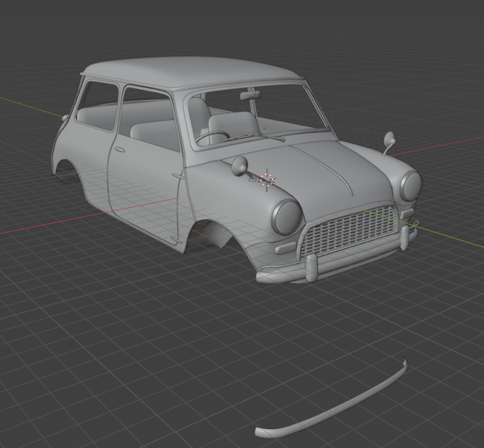Select the side door handle
The width and height of the screenshot is (484, 448).
(x=120, y=150)
